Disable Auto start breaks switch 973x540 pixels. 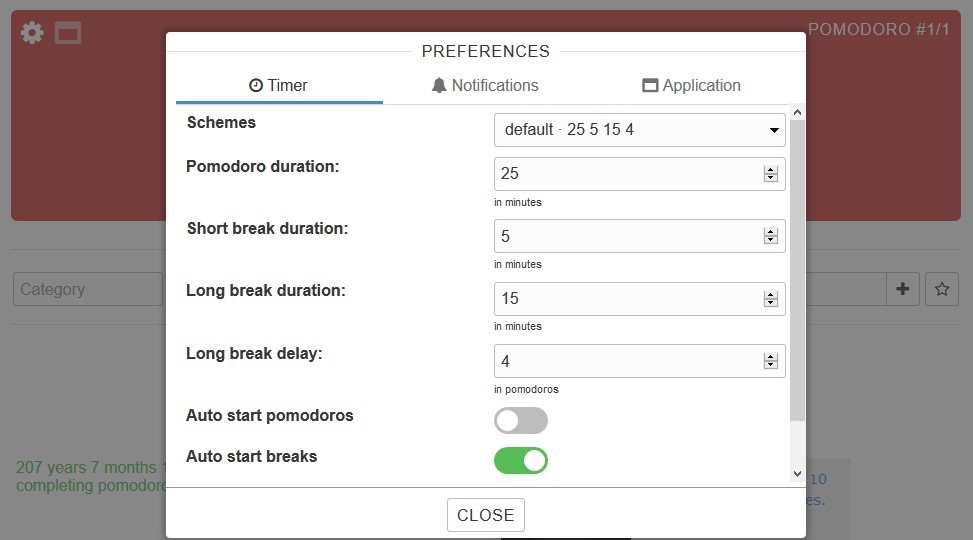(521, 460)
